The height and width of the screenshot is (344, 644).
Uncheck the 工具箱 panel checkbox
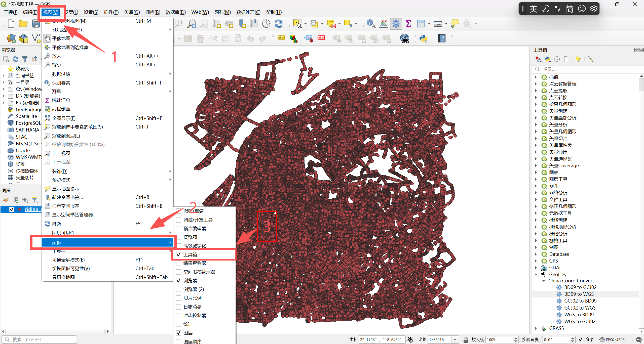coord(179,254)
